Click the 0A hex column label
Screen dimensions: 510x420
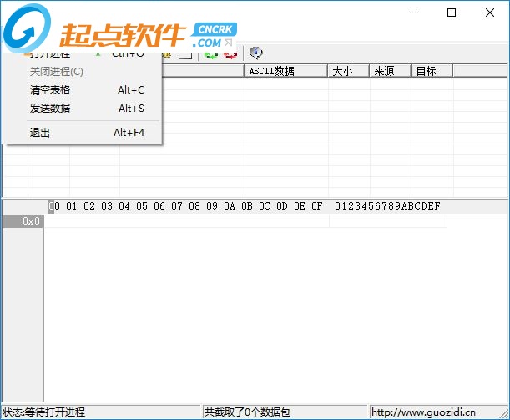pos(230,206)
